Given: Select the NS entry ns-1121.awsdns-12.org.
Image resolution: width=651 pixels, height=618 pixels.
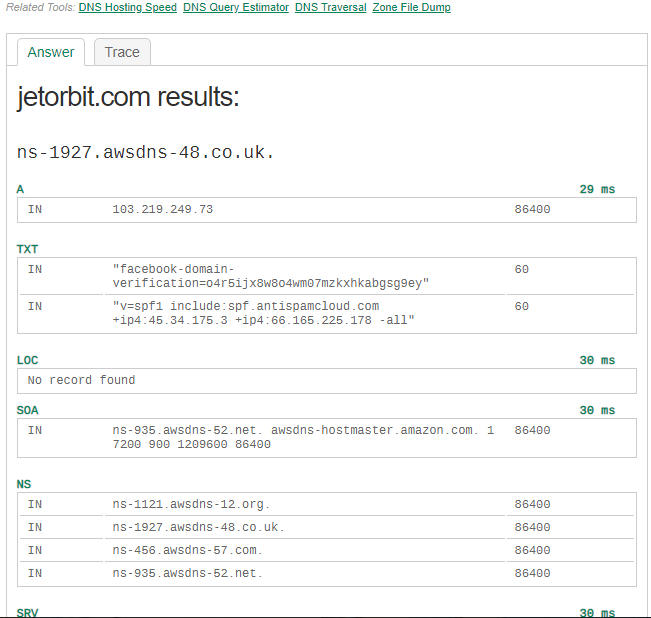Looking at the screenshot, I should [x=191, y=504].
